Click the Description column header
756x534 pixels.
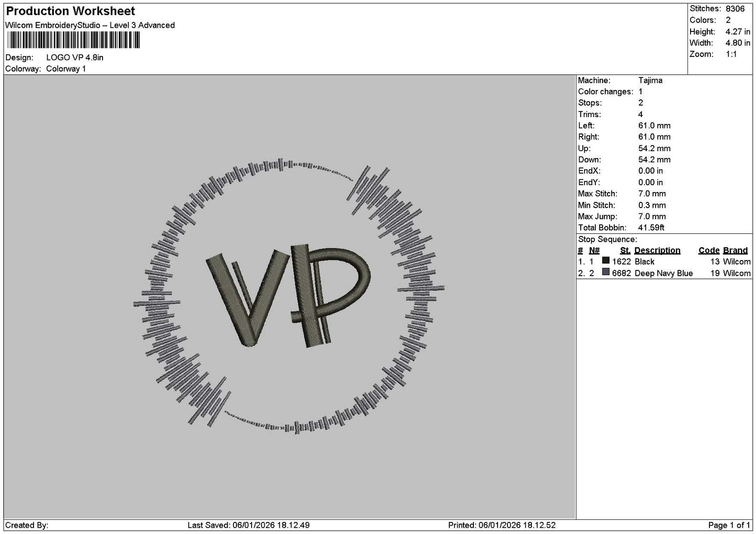(657, 251)
